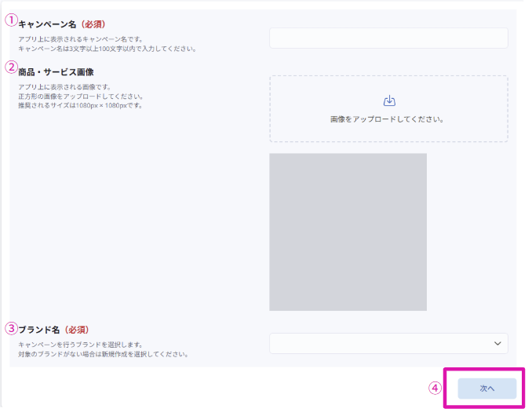Click the brand selection help text
This screenshot has width=532, height=416.
(102, 354)
